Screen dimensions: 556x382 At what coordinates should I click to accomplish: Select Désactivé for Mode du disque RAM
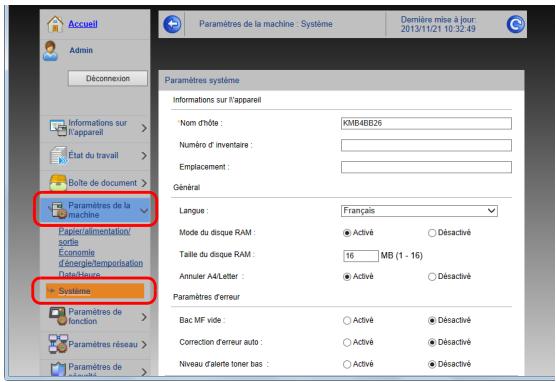[x=432, y=233]
